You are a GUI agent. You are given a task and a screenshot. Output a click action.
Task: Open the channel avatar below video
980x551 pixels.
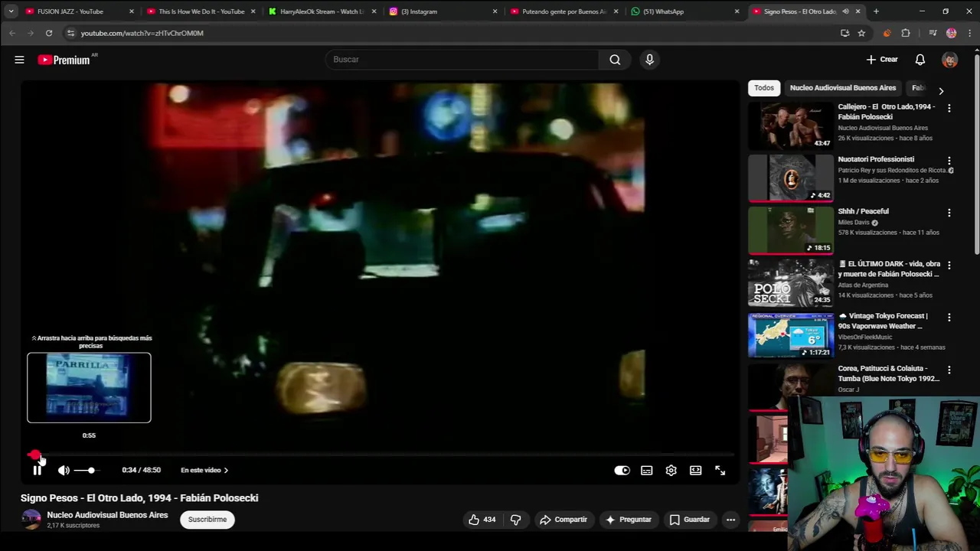31,520
